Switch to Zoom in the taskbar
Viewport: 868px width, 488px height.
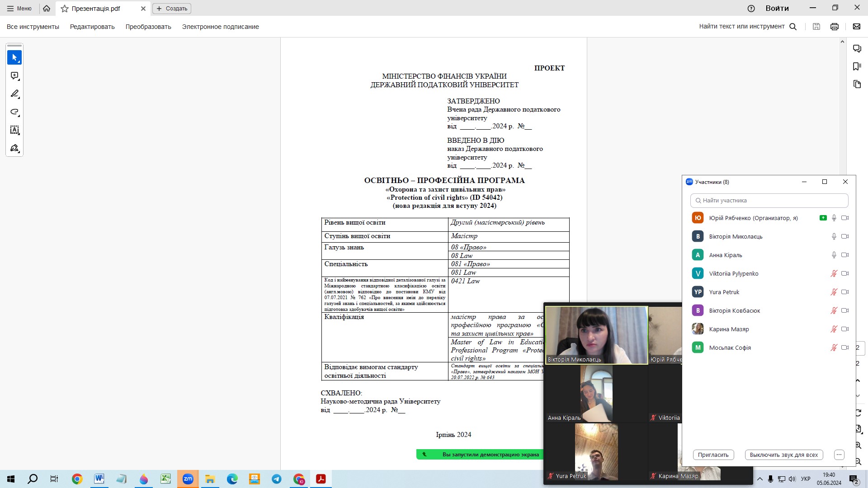point(188,479)
